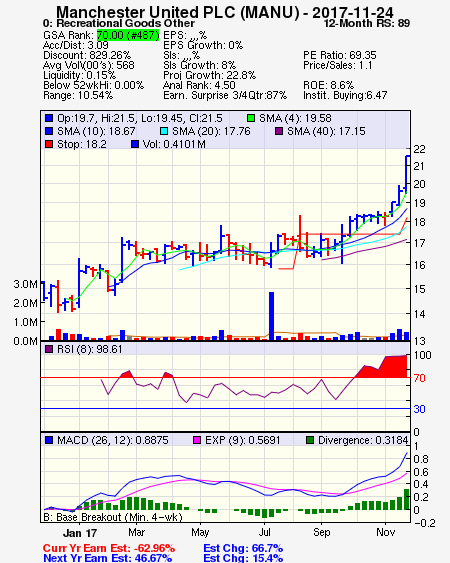
Task: Click the 'ROE: 8.6%' value
Action: click(x=329, y=85)
